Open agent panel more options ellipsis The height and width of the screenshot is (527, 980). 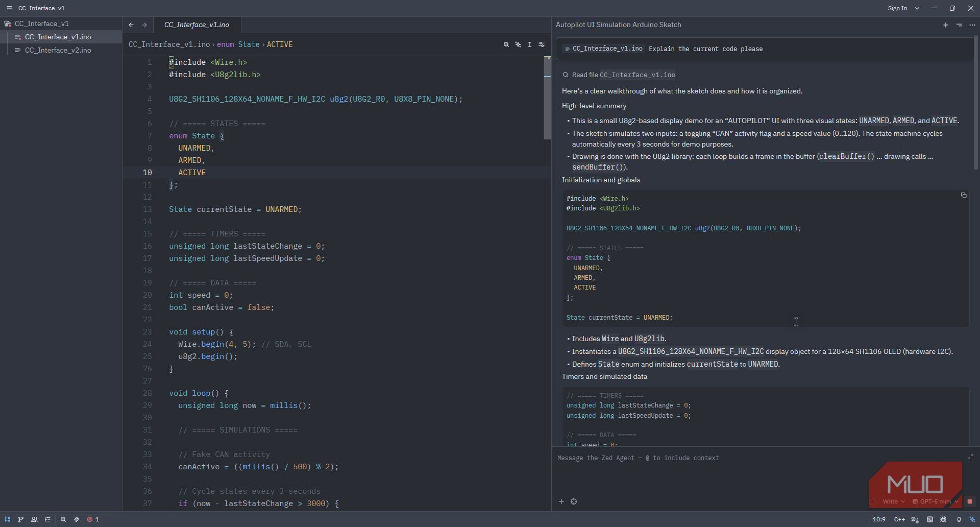(x=972, y=25)
